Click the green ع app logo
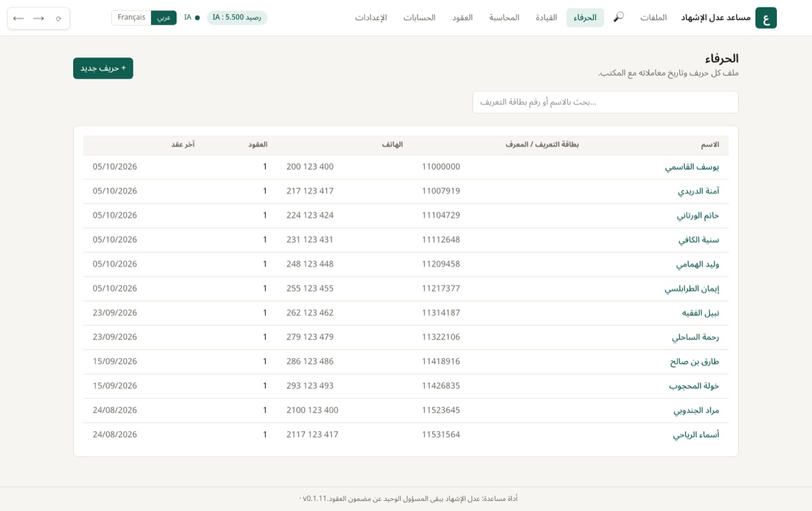This screenshot has width=812, height=511. 766,18
